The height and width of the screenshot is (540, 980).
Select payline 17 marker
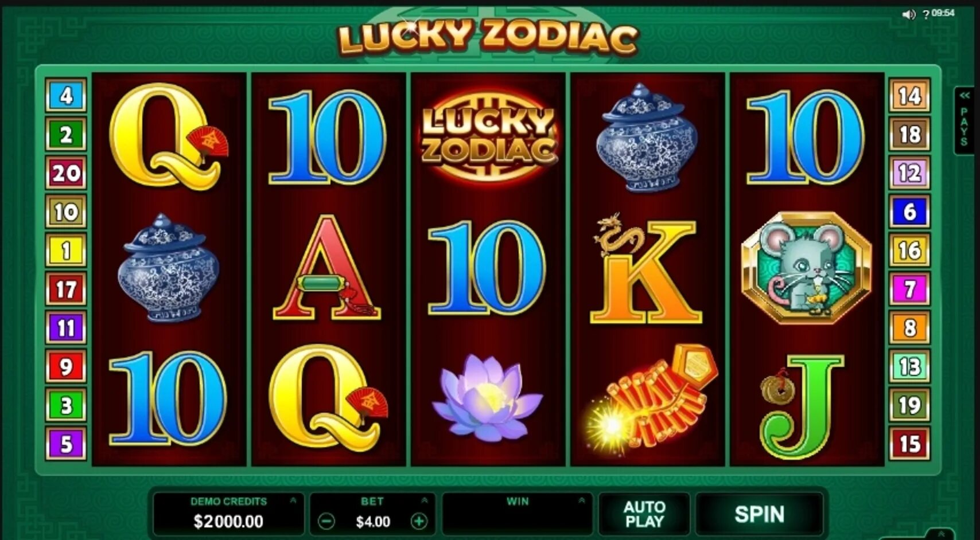point(66,289)
